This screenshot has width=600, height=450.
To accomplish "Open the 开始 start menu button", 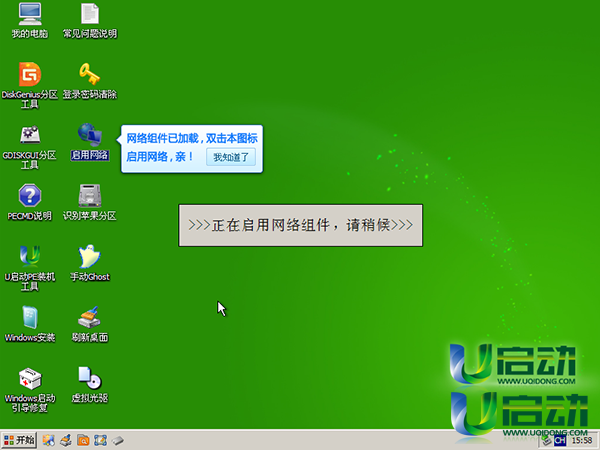I will coord(19,440).
